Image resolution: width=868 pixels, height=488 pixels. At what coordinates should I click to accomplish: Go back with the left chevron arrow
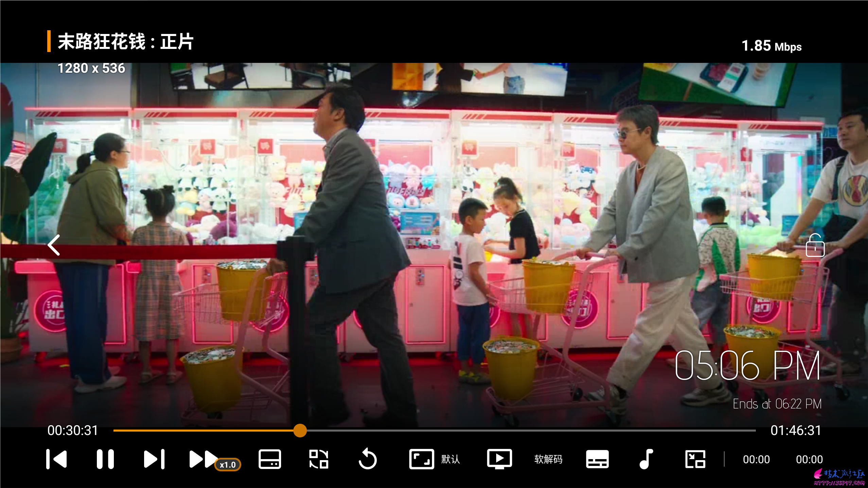pyautogui.click(x=54, y=245)
